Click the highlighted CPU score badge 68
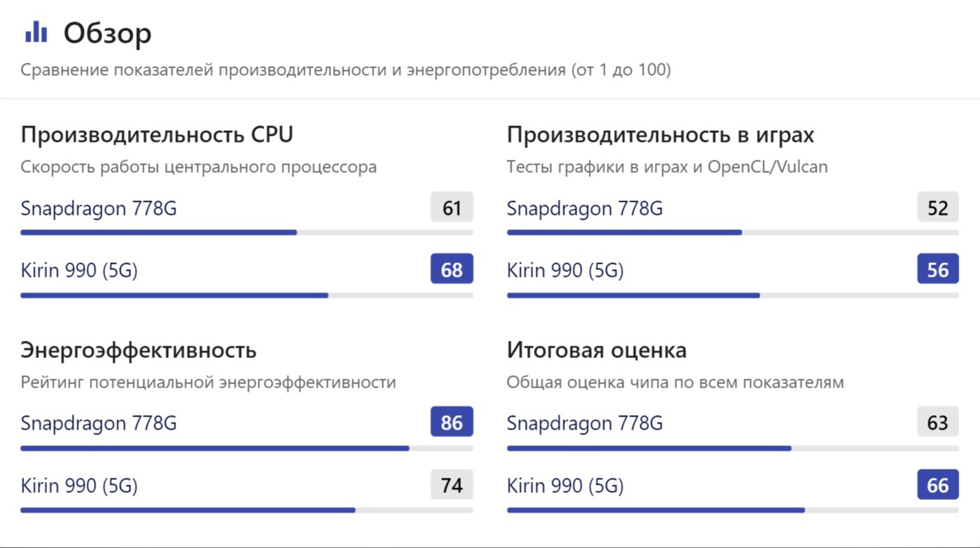 [451, 269]
